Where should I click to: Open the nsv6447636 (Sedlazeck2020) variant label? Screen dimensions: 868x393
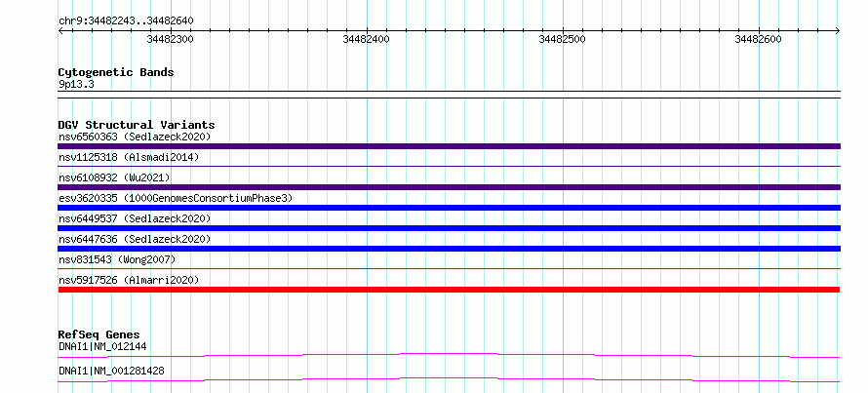[x=135, y=239]
